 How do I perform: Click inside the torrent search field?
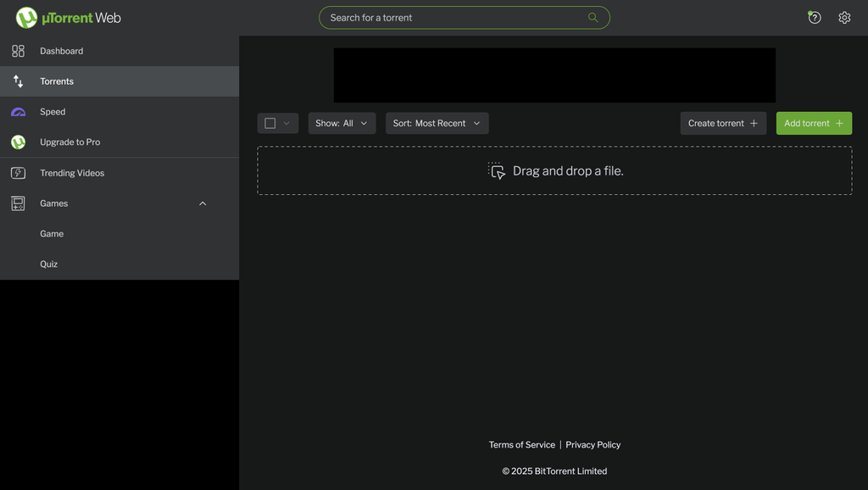[464, 17]
